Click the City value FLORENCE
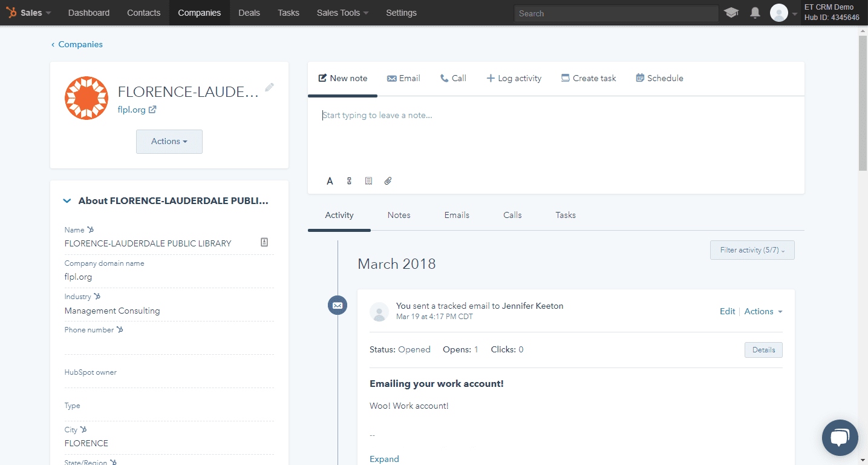Screen dimensions: 868x465 click(86, 443)
